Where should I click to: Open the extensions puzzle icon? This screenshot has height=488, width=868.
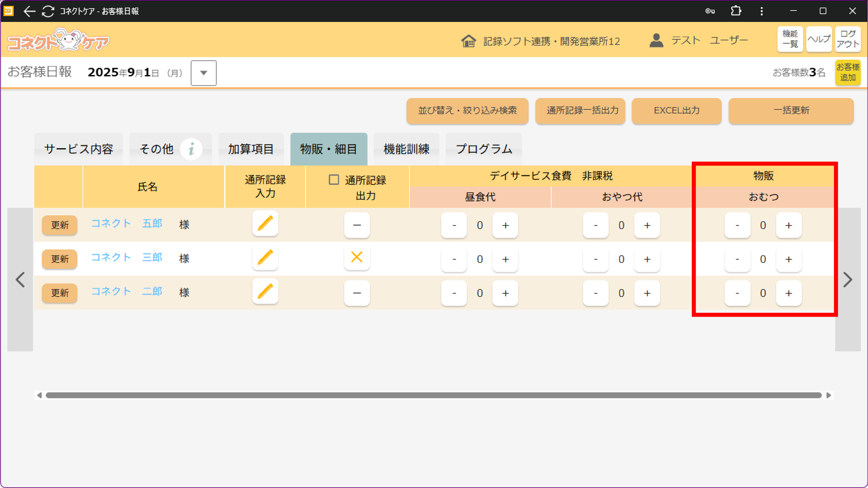(736, 11)
